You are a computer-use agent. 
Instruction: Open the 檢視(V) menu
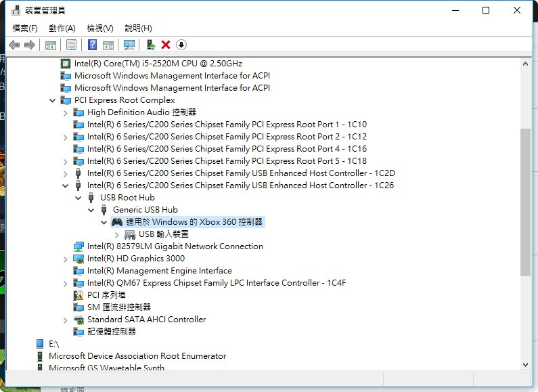point(99,28)
